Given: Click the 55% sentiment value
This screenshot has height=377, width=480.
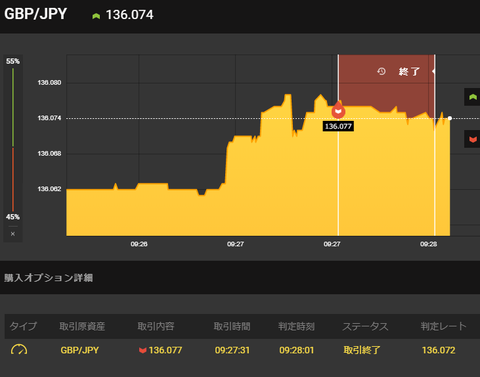Looking at the screenshot, I should point(13,61).
